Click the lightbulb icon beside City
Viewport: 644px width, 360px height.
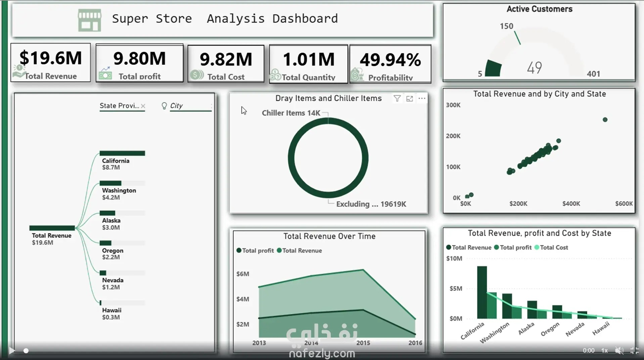pyautogui.click(x=164, y=106)
